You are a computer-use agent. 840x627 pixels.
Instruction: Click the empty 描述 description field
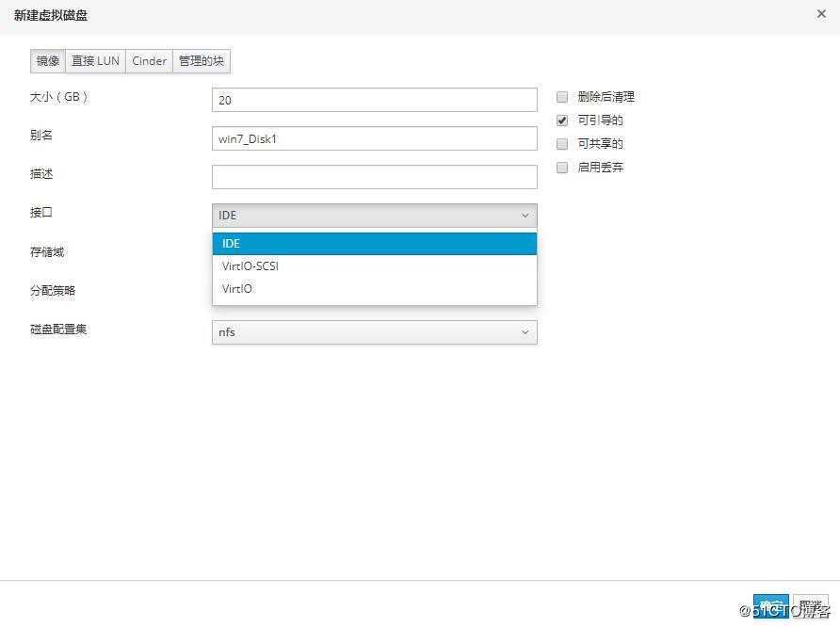[x=375, y=177]
